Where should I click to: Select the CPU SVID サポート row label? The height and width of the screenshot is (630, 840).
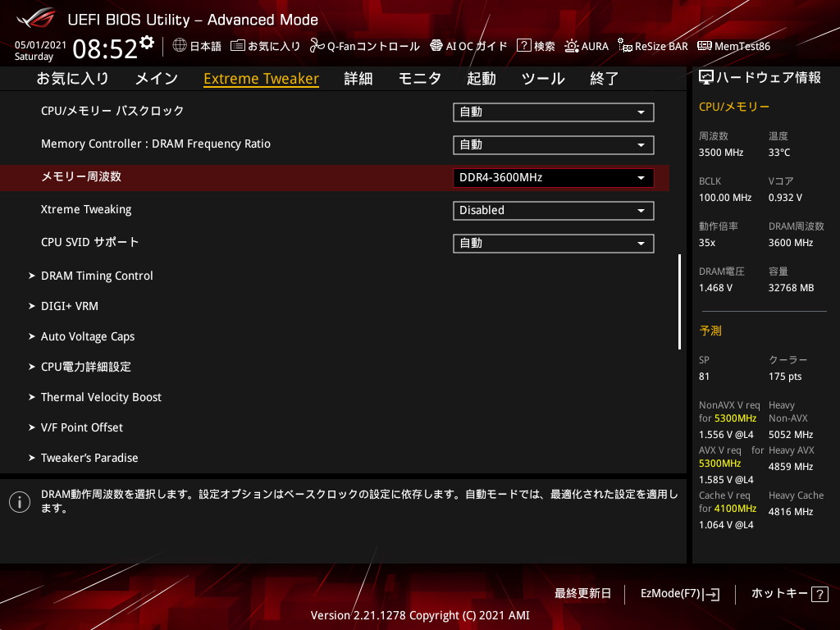pos(90,242)
